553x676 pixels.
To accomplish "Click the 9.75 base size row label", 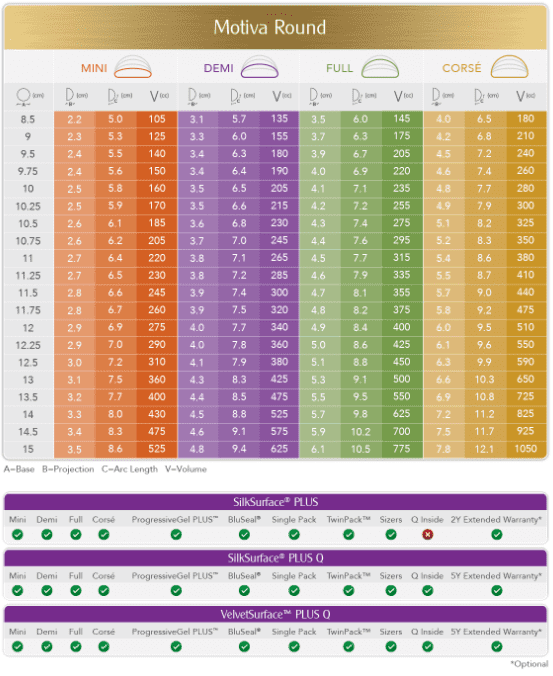I will pos(28,171).
